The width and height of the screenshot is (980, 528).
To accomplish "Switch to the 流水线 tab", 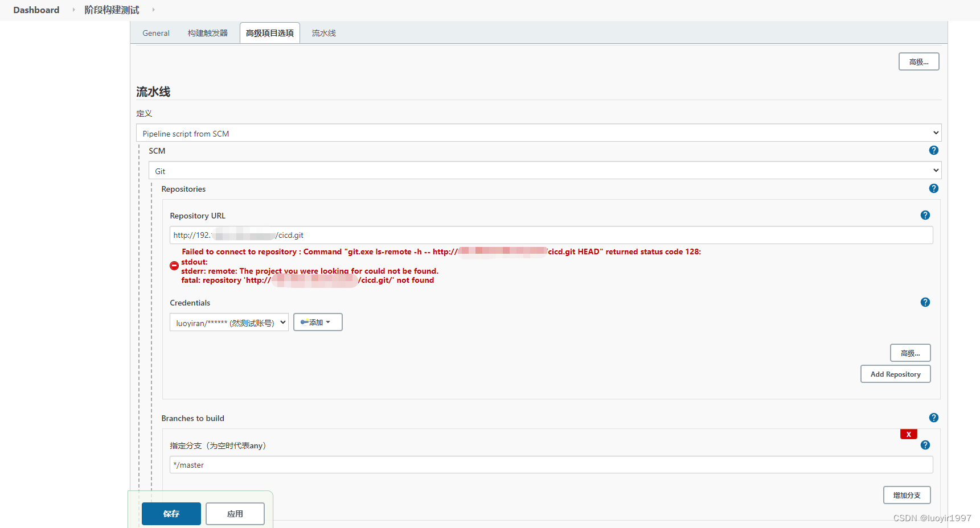I will [323, 32].
